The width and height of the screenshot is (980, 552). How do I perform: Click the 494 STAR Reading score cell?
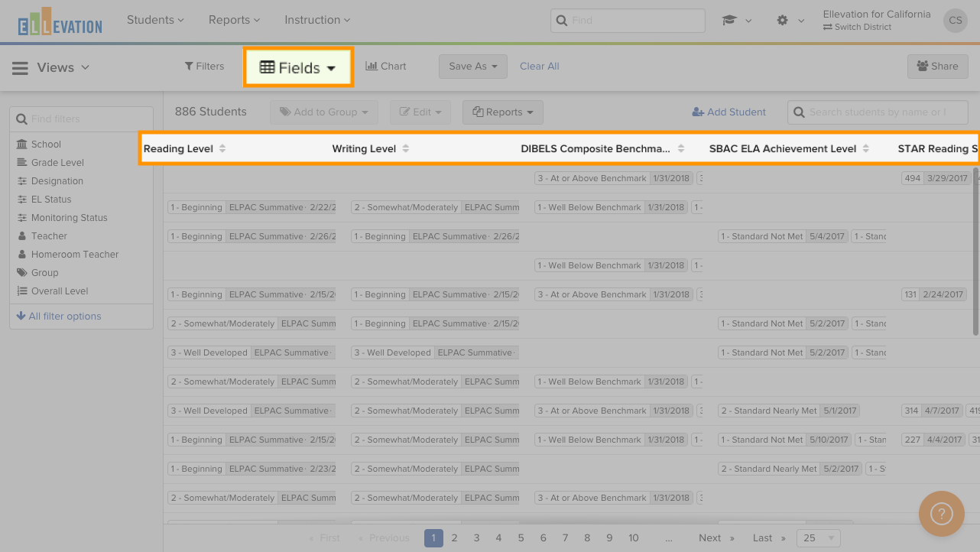936,178
